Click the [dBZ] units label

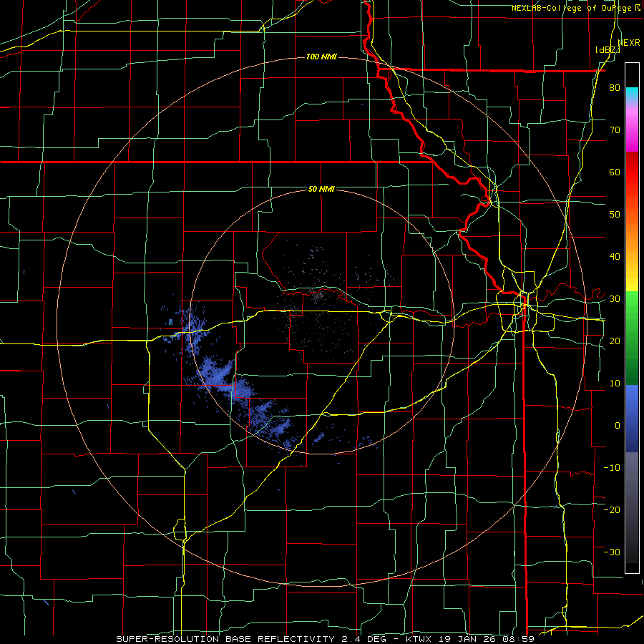[608, 50]
